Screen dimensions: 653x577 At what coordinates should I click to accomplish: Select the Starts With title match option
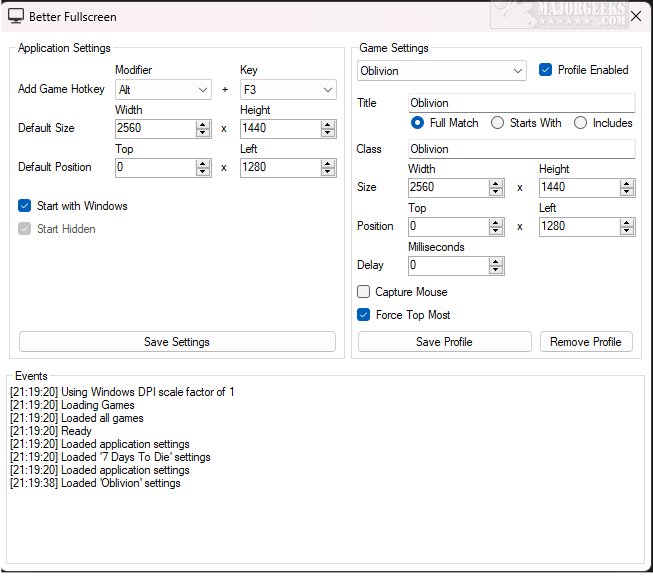click(497, 123)
